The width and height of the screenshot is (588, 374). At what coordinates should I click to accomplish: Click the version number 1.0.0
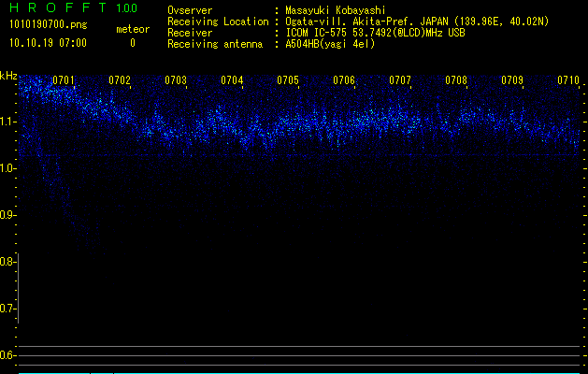click(127, 7)
